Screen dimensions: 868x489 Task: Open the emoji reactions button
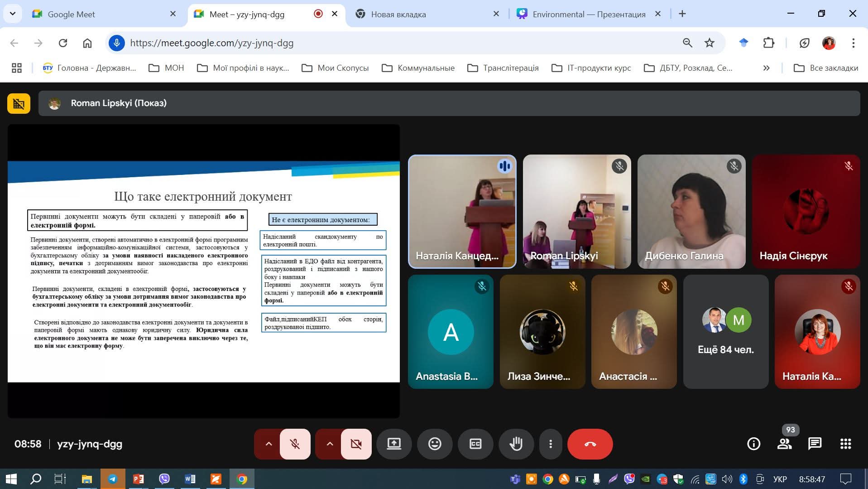435,444
